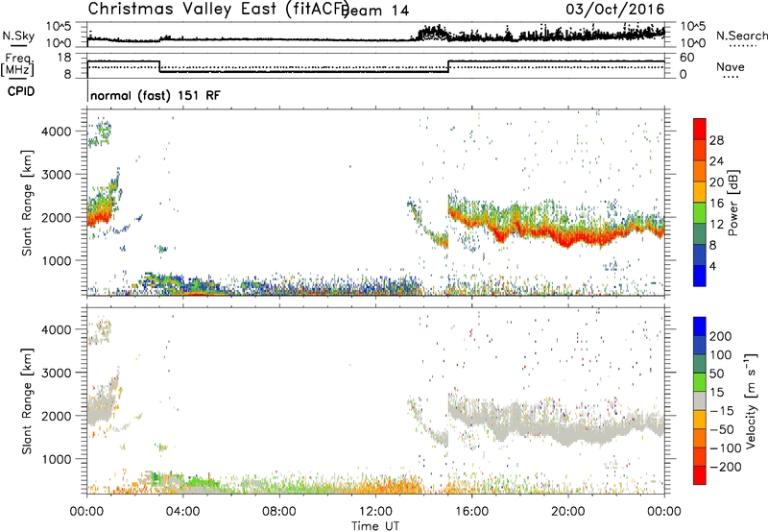Click the red power band near 20:00 UT
This screenshot has height=532, width=768.
(568, 239)
